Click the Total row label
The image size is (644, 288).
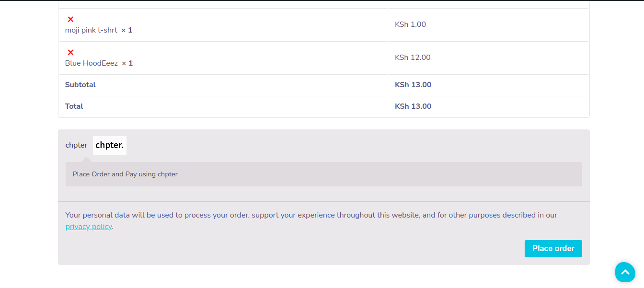pyautogui.click(x=74, y=106)
